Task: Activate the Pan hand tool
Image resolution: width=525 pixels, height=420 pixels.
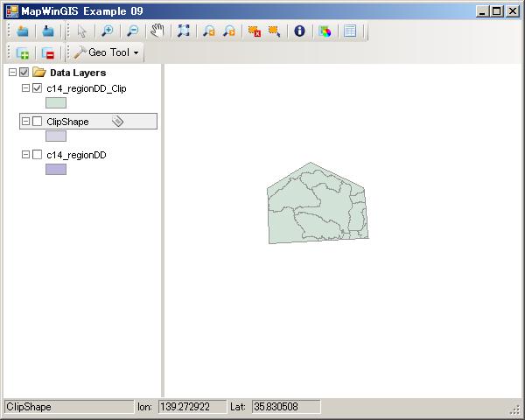Action: point(157,31)
